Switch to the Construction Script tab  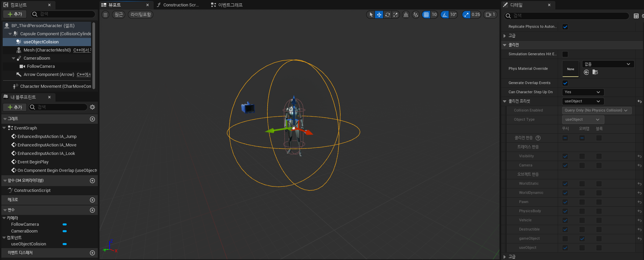point(181,5)
